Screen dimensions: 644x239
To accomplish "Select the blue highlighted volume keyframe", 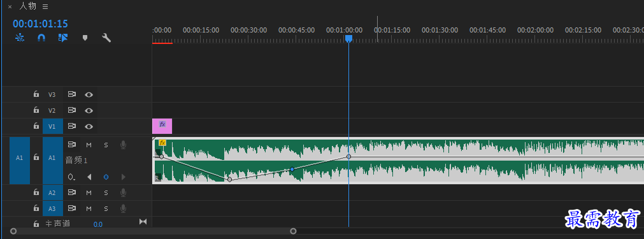I will 292,169.
